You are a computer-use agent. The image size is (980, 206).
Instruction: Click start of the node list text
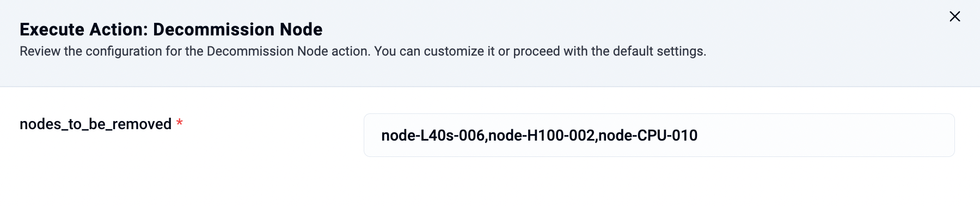[382, 135]
